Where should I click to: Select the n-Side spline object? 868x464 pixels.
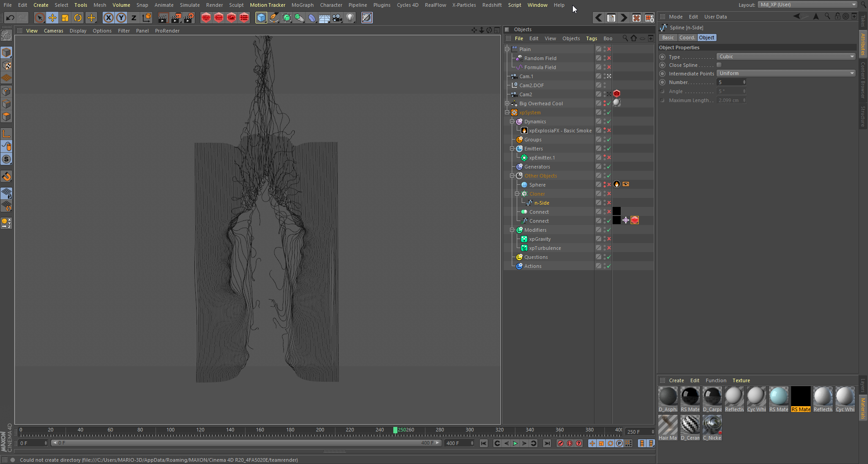tap(542, 203)
